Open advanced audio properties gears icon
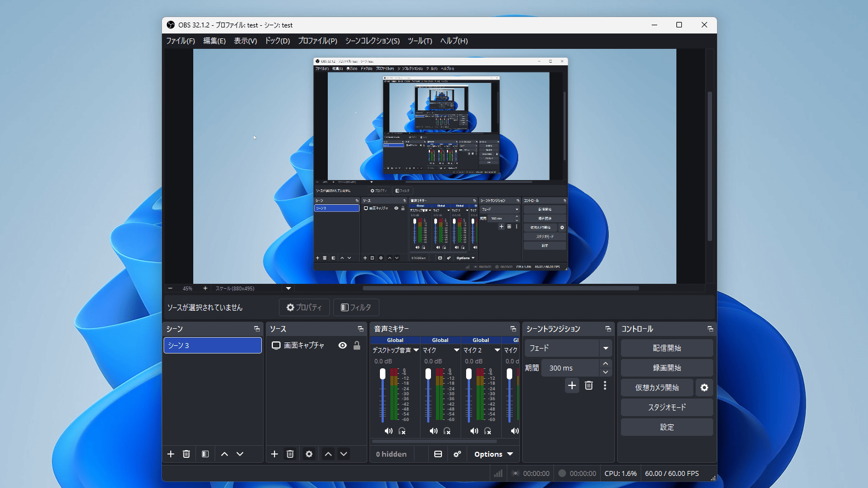The image size is (868, 488). pos(457,454)
